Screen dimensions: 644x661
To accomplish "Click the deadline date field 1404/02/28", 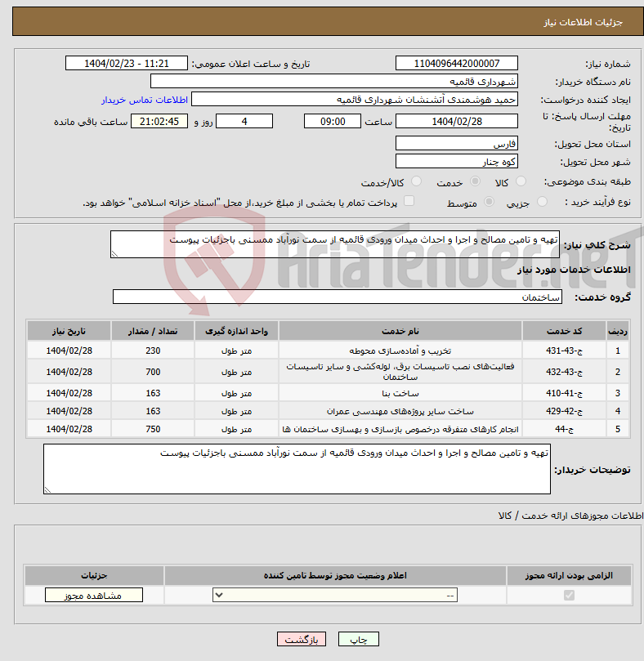I will click(x=457, y=122).
